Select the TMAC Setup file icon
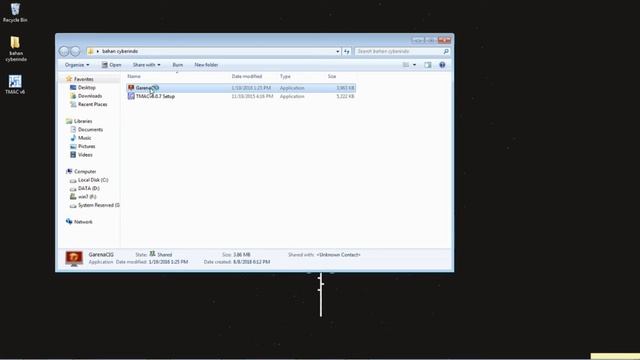Image resolution: width=640 pixels, height=360 pixels. [131, 96]
